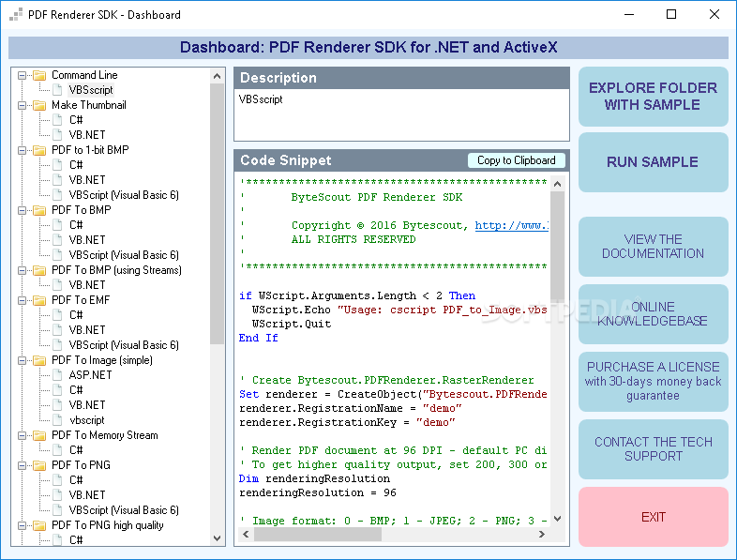Image resolution: width=737 pixels, height=560 pixels.
Task: Open the Bytescout http://www link in code
Action: (x=511, y=226)
